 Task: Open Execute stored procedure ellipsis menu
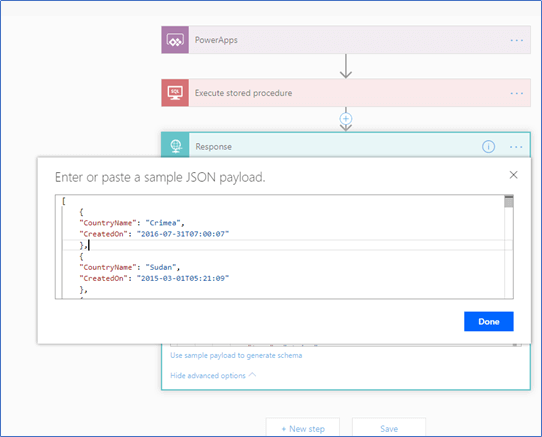click(516, 93)
